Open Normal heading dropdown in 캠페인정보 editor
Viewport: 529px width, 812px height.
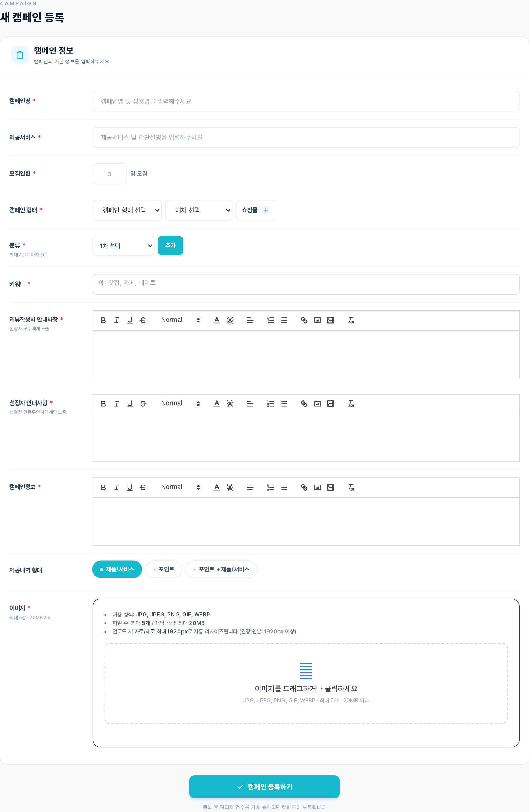(180, 487)
